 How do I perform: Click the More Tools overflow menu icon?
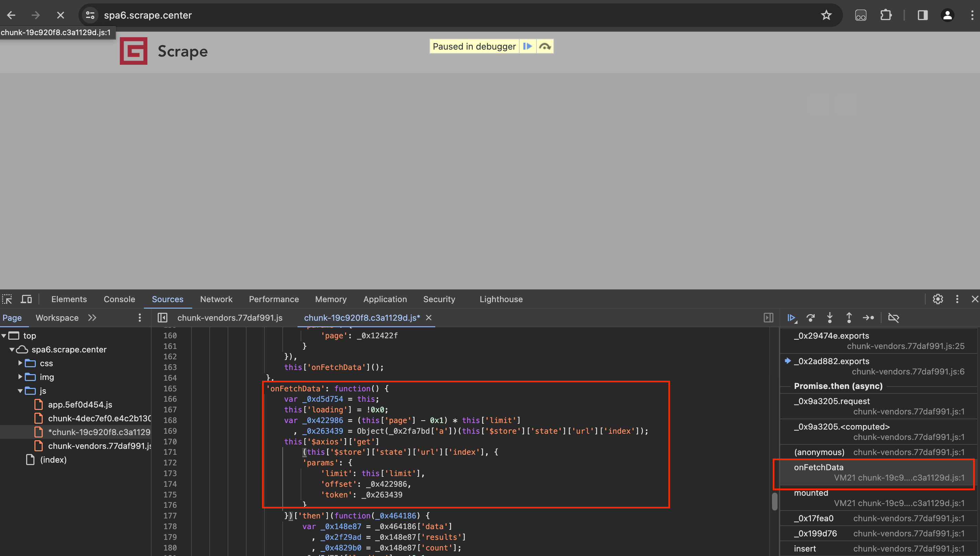click(957, 299)
